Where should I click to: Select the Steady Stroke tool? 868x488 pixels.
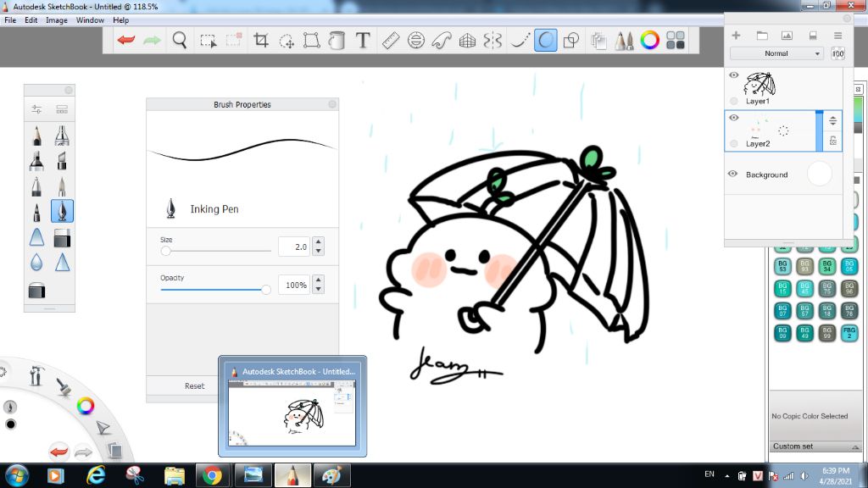[520, 41]
